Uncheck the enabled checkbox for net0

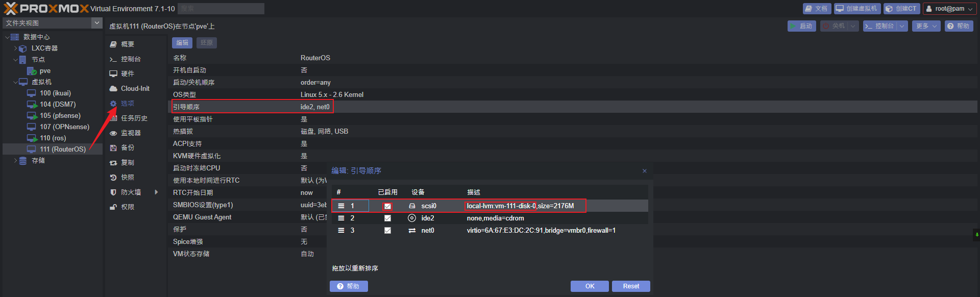[387, 230]
